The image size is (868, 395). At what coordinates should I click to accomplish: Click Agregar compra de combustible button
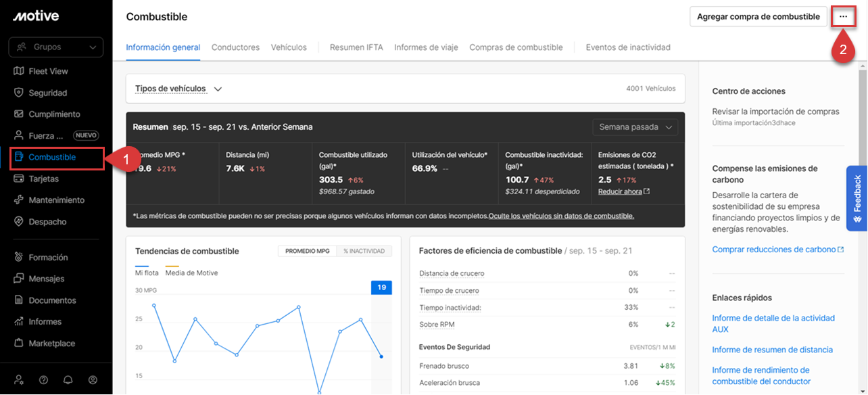coord(758,16)
